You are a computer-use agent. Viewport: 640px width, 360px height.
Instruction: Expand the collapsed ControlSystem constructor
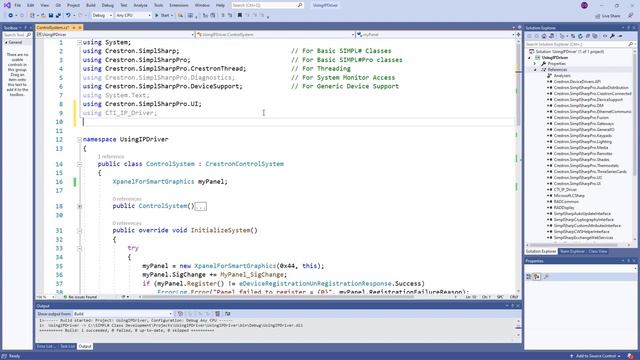[x=80, y=206]
